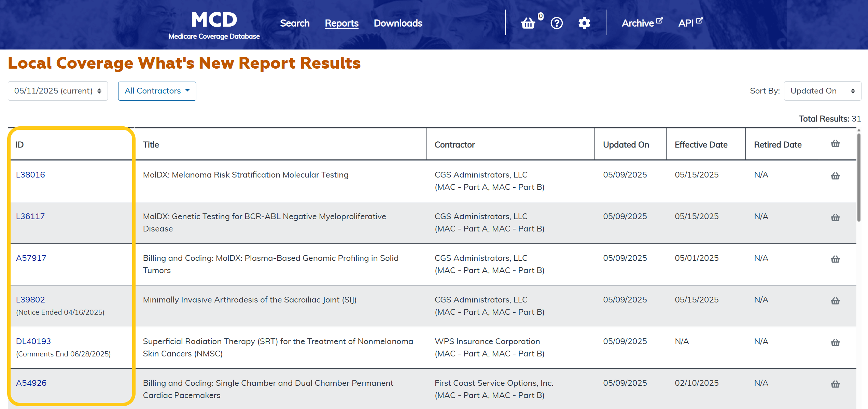Click the results table vertical scrollbar

tap(859, 178)
